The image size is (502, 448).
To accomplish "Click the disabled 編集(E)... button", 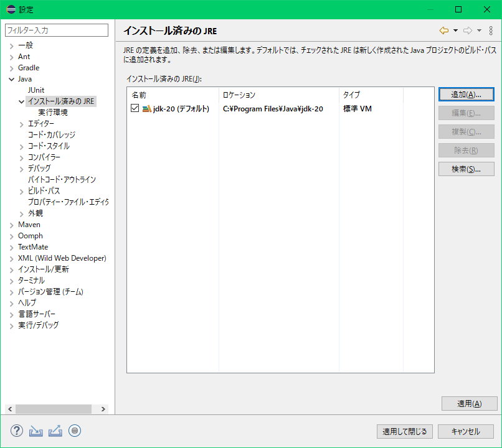I will click(x=466, y=113).
